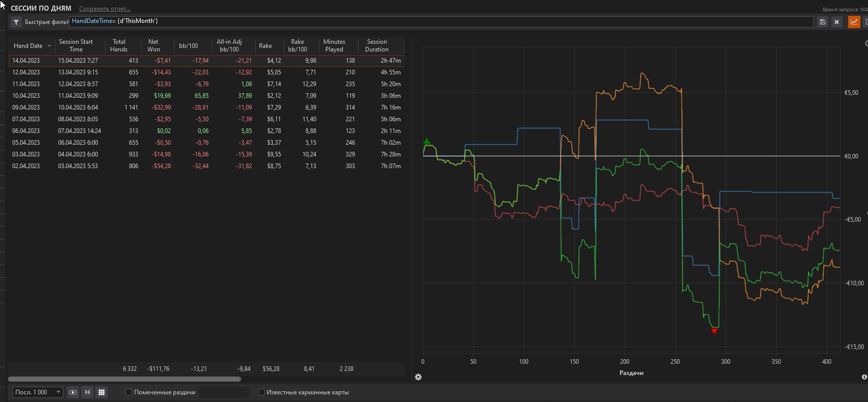Click red triangle low marker on graph
Image resolution: width=868 pixels, height=402 pixels.
[x=714, y=331]
